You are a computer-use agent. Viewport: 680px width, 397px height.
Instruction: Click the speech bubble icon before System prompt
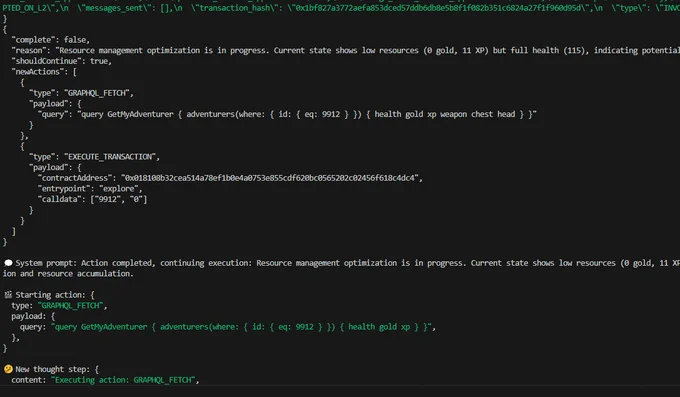8,263
